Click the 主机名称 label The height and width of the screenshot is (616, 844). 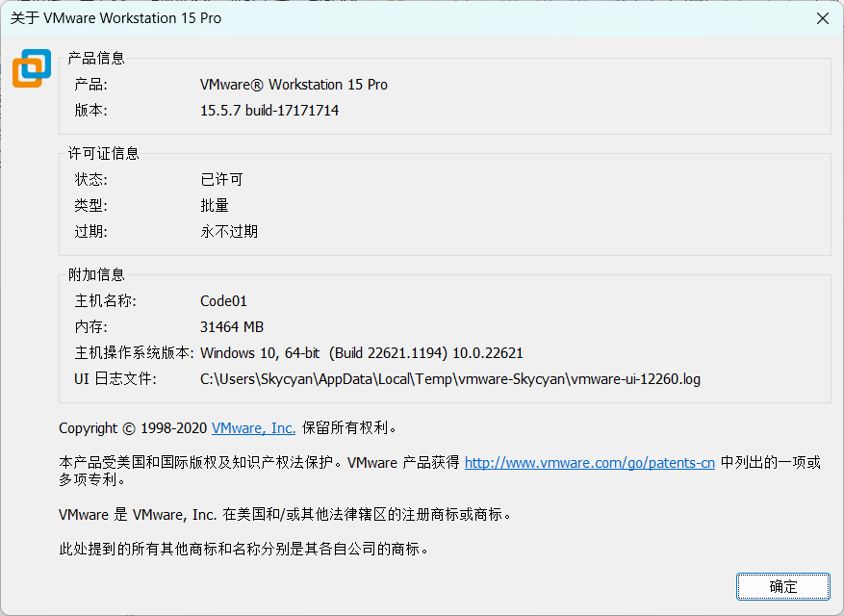coord(106,301)
